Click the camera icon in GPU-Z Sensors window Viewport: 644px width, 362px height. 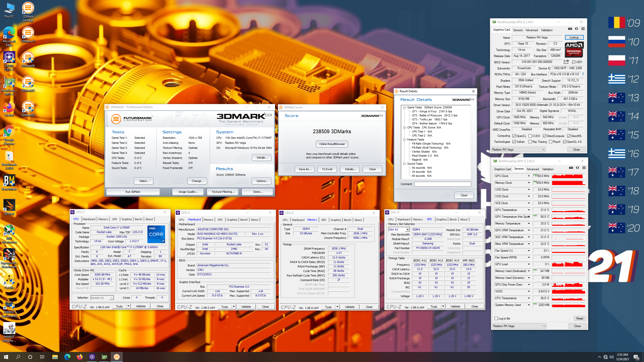tap(571, 168)
